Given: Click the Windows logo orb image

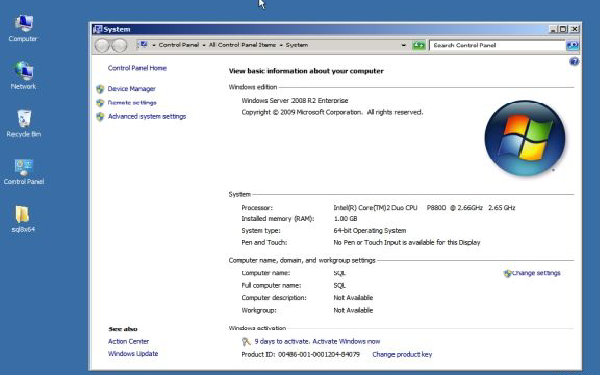Looking at the screenshot, I should coord(525,138).
